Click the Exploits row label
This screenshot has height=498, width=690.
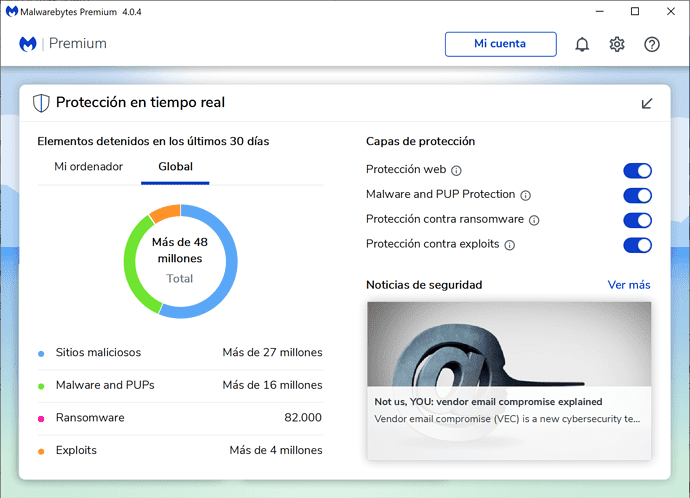click(x=76, y=450)
